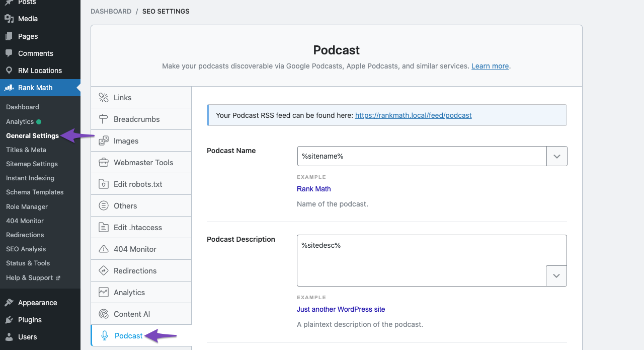
Task: Open the Podcast Name variable dropdown
Action: click(557, 156)
